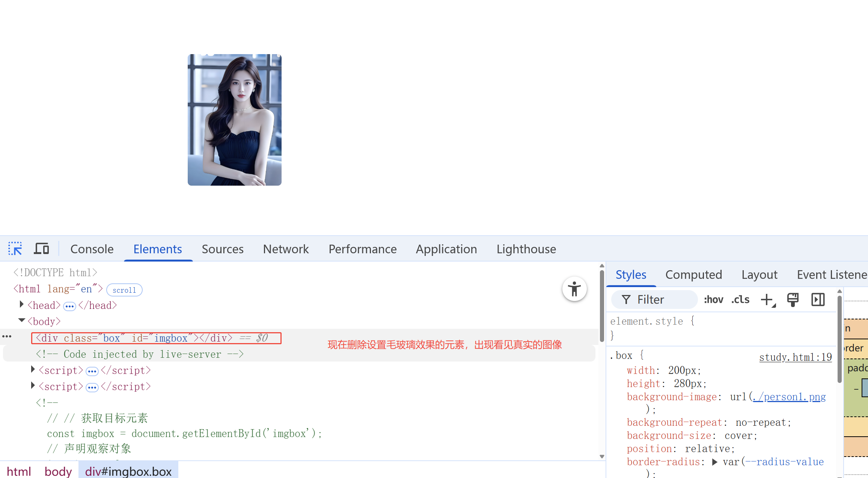868x478 pixels.
Task: Open the Computed styles tab
Action: pos(693,275)
